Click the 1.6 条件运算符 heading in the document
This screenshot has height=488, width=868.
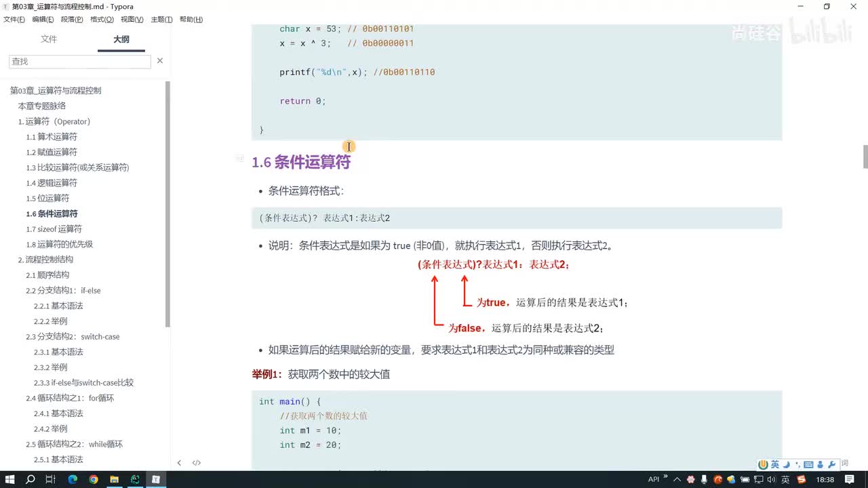point(301,163)
